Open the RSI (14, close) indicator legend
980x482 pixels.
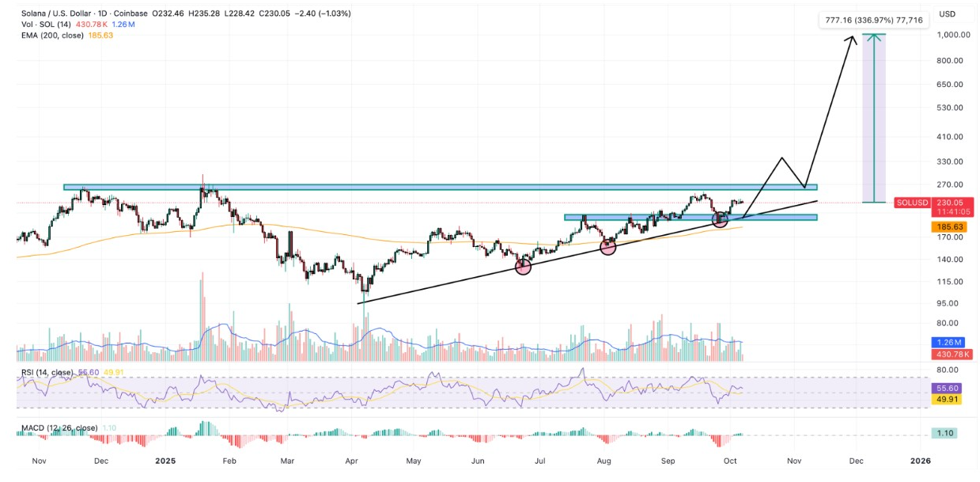[x=45, y=372]
